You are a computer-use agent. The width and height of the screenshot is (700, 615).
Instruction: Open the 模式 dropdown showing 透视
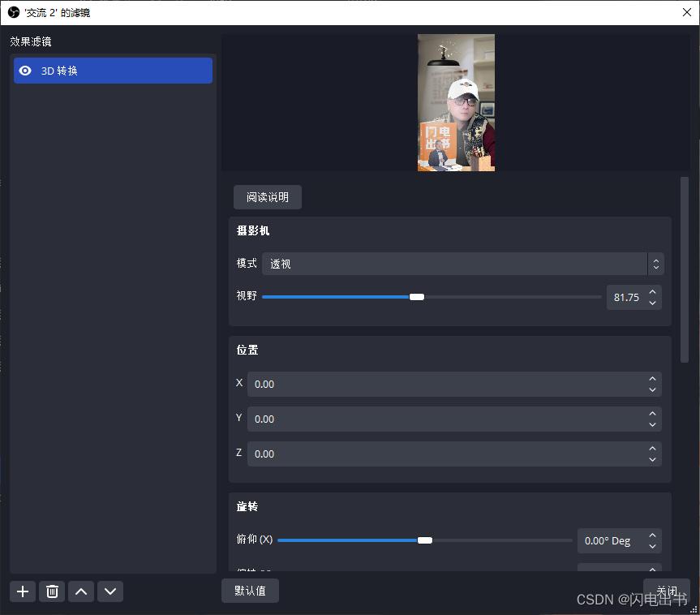463,264
